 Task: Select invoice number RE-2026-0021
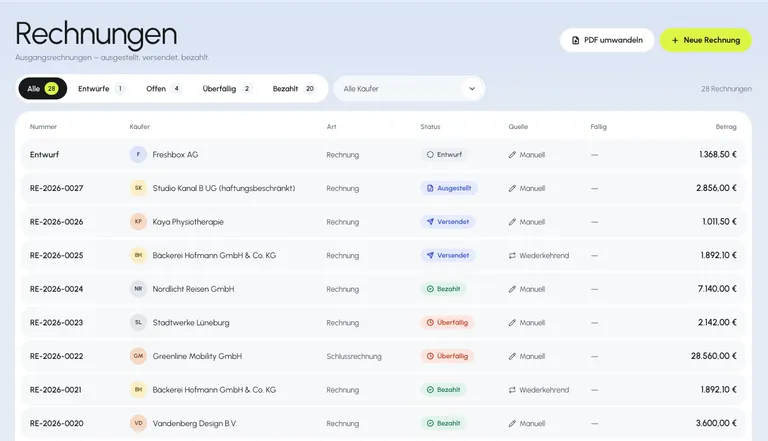pos(56,390)
